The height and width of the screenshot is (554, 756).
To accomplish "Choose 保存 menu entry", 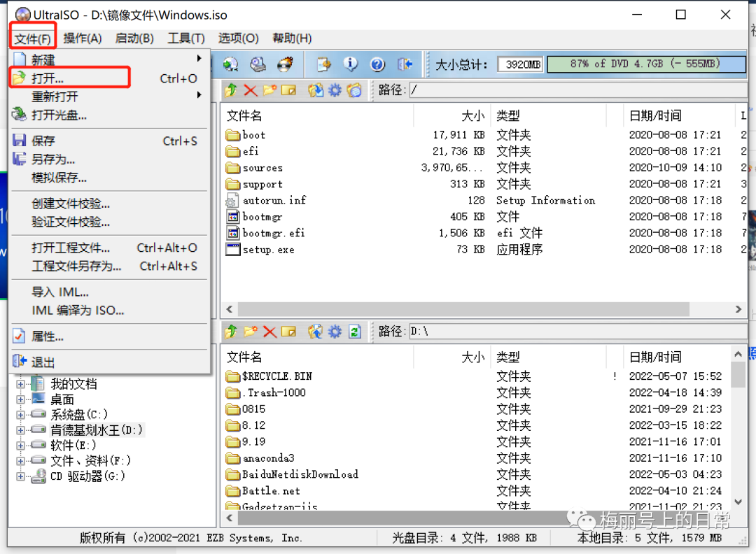I will coord(109,141).
